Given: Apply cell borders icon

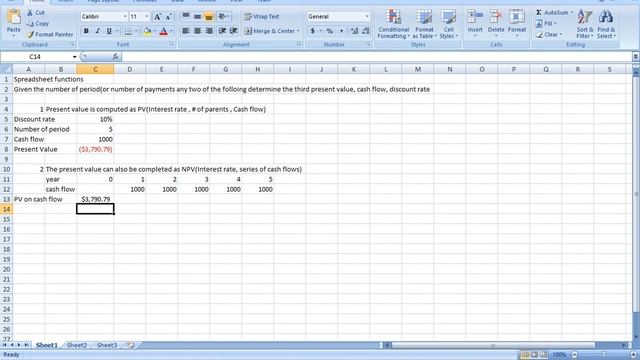Looking at the screenshot, I should [128, 31].
